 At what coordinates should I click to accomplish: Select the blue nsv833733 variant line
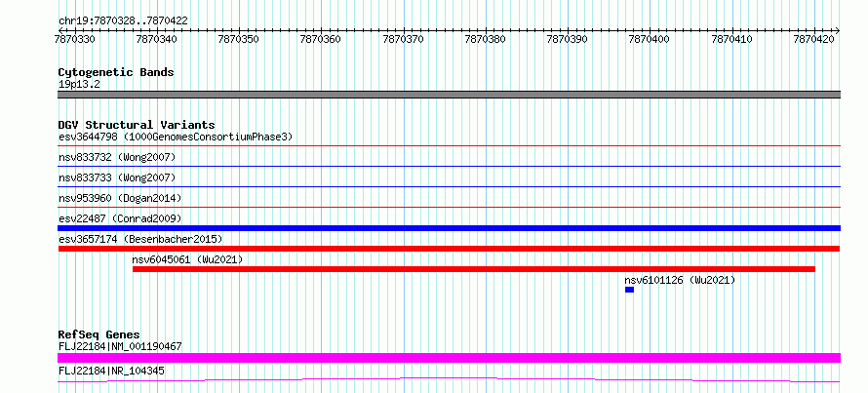pyautogui.click(x=449, y=186)
